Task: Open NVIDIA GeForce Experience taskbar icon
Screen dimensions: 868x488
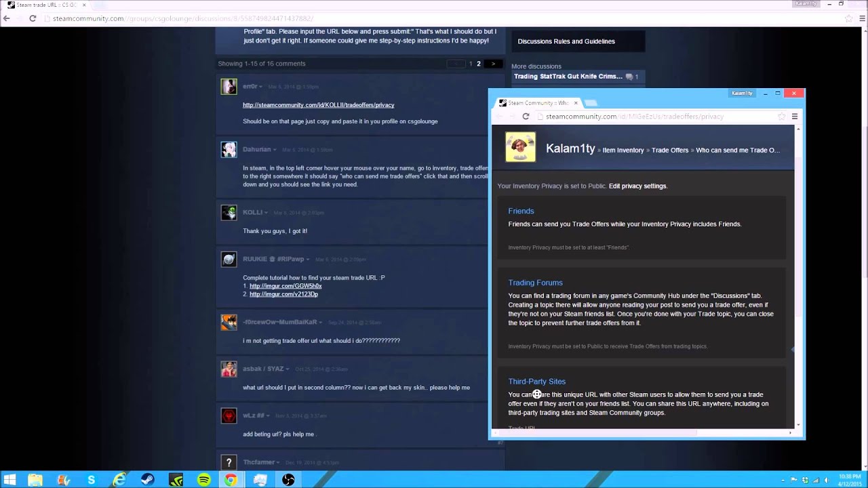Action: tap(176, 480)
